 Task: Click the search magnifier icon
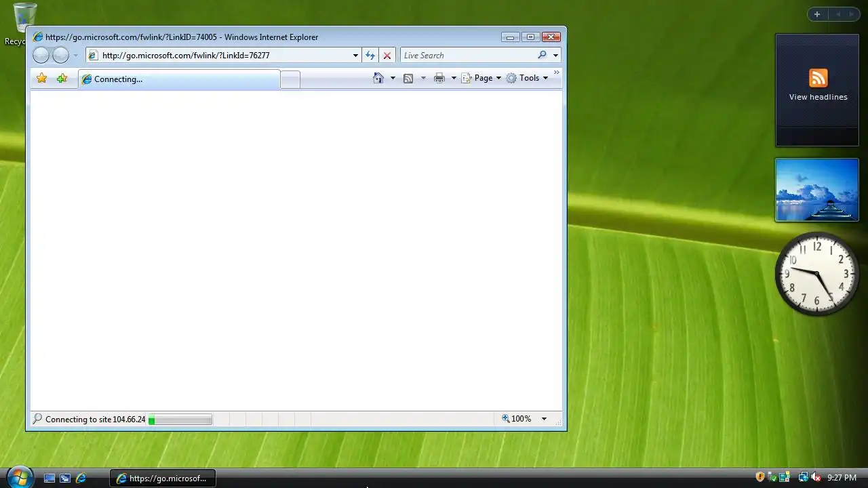(x=542, y=56)
